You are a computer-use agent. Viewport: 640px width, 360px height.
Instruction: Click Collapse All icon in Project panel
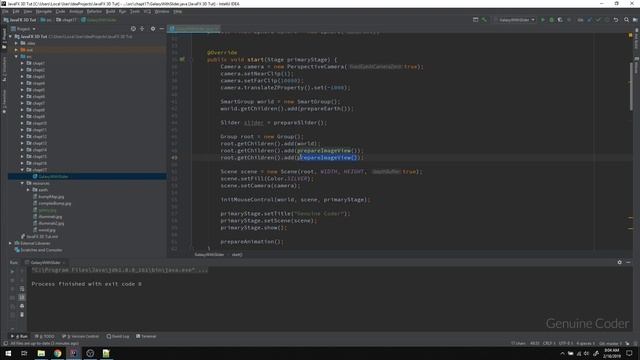pyautogui.click(x=142, y=29)
